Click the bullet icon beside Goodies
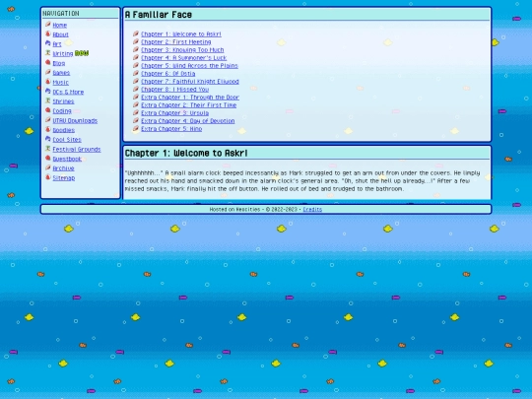Image resolution: width=532 pixels, height=399 pixels. (48, 130)
